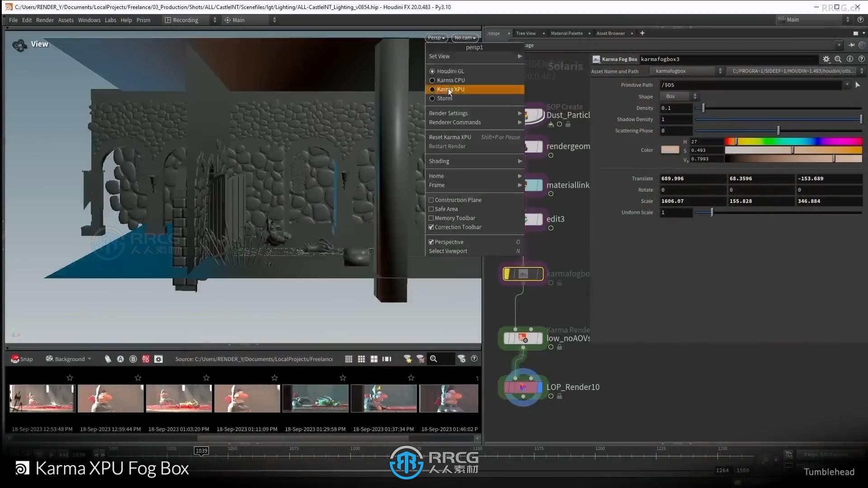This screenshot has height=488, width=868.
Task: Click the fog Color swatch
Action: [x=670, y=150]
